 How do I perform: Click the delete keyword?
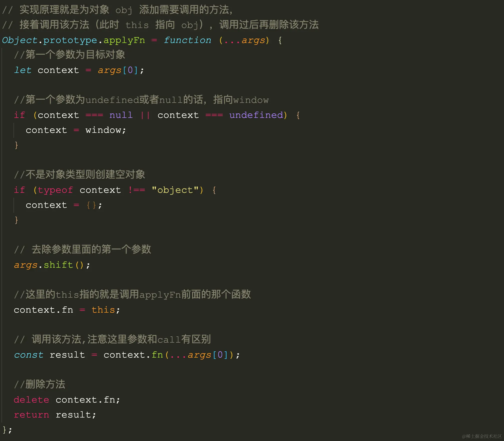click(31, 400)
